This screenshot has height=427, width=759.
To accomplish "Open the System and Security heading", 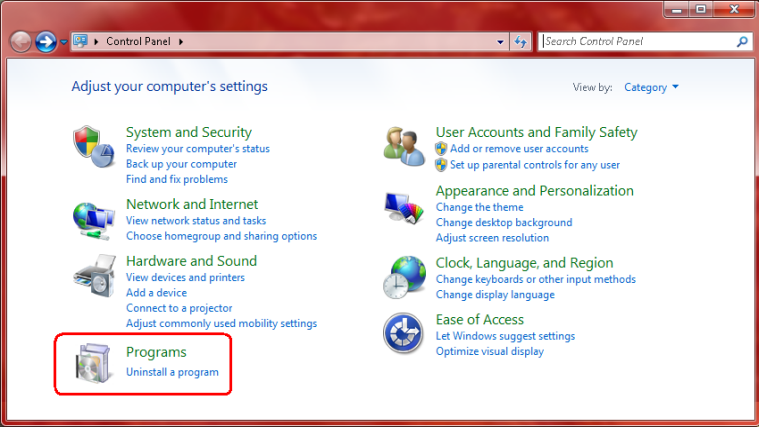I will point(189,132).
